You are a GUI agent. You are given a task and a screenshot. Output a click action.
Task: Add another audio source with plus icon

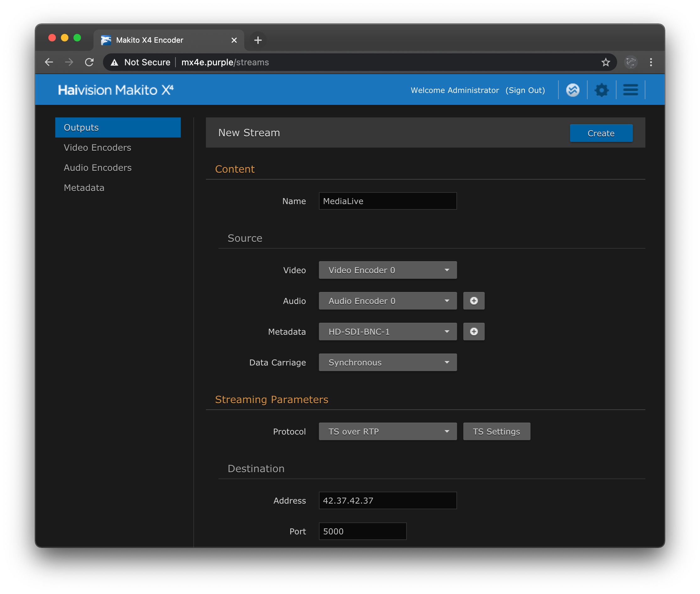pos(474,301)
